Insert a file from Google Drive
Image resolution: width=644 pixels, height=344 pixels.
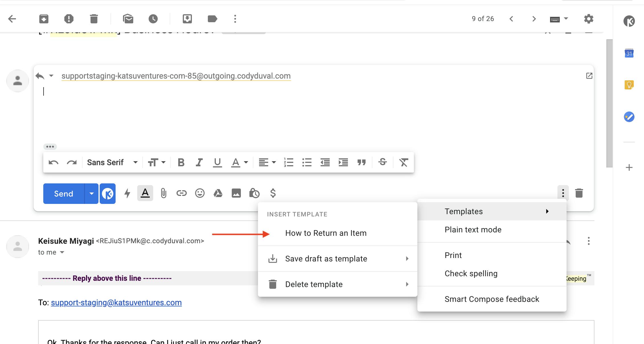coord(218,193)
